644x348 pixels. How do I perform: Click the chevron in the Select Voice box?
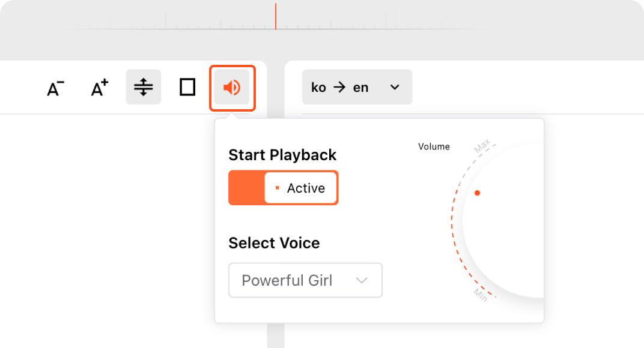362,280
